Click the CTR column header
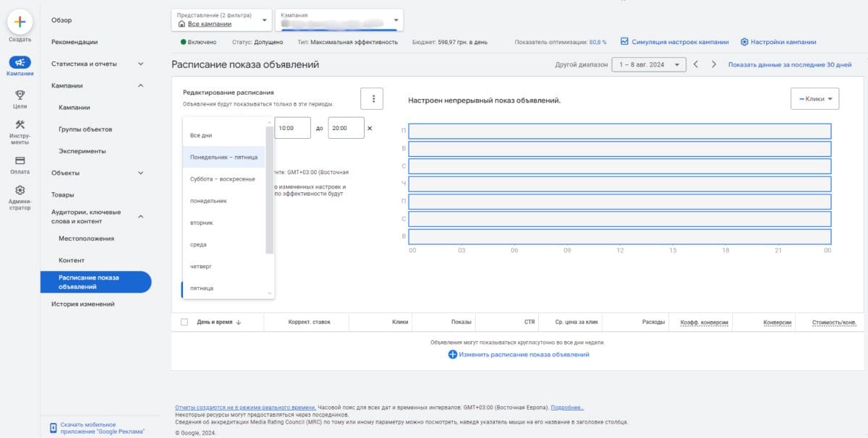Image resolution: width=868 pixels, height=438 pixels. click(x=529, y=322)
